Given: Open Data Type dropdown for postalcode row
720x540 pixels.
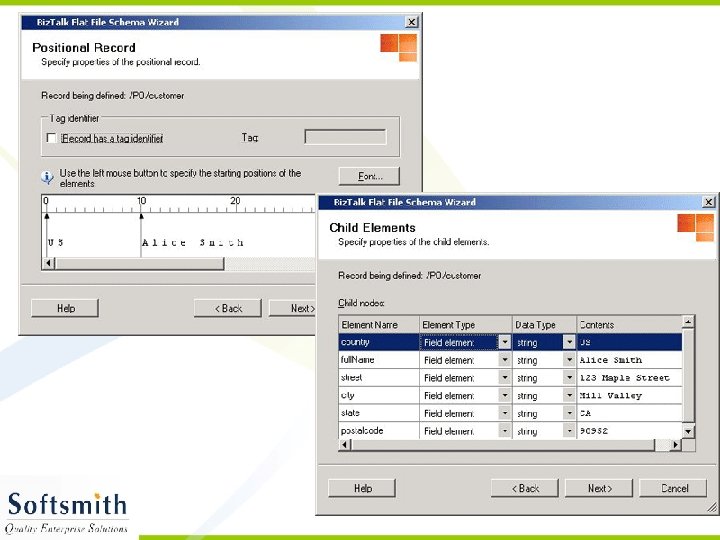Looking at the screenshot, I should pyautogui.click(x=569, y=431).
